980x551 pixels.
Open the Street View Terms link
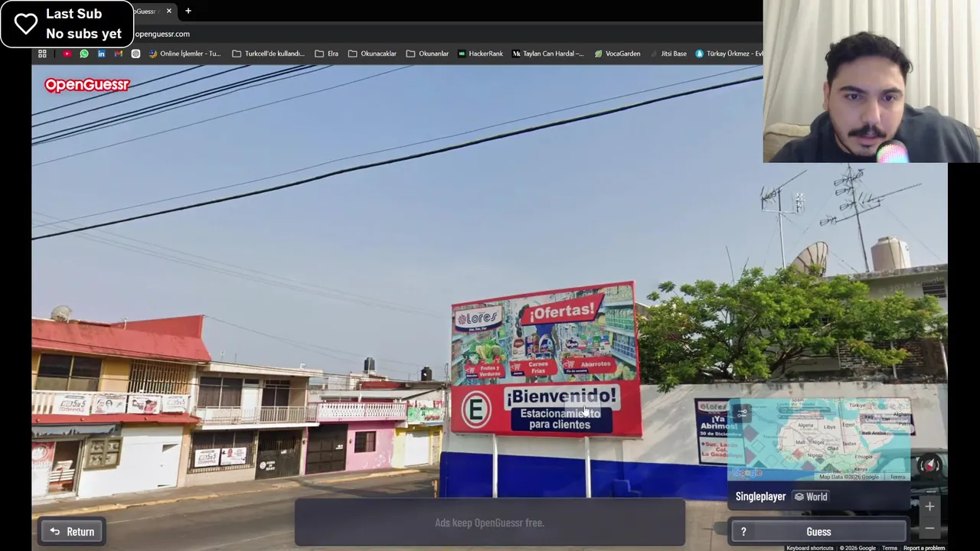(x=890, y=548)
